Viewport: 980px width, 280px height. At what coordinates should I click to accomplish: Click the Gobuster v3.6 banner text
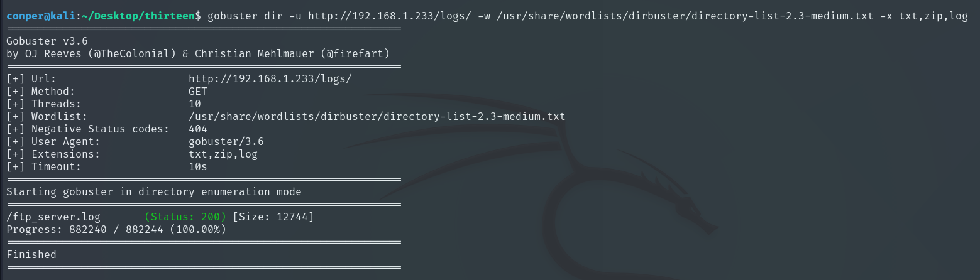pyautogui.click(x=47, y=41)
